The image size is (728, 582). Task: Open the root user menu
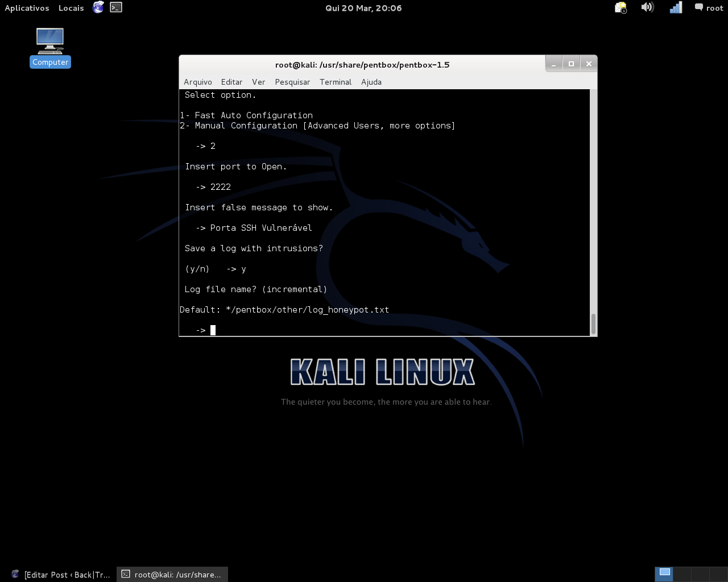(x=709, y=8)
